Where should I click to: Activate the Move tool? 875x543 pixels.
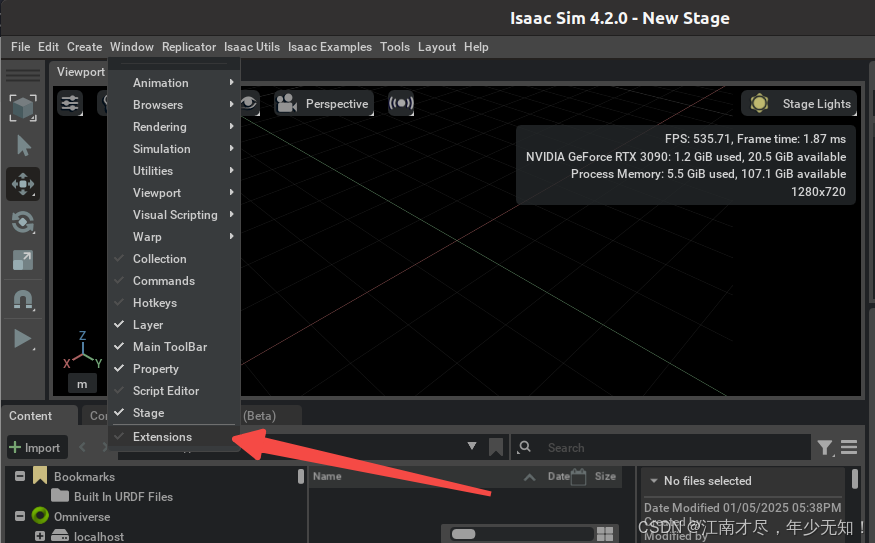tap(23, 184)
